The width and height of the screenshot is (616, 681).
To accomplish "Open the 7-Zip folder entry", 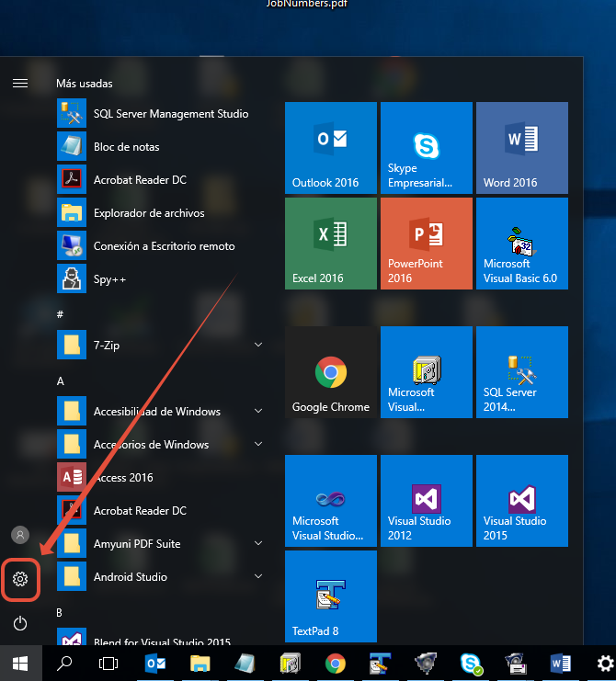I will pos(162,346).
